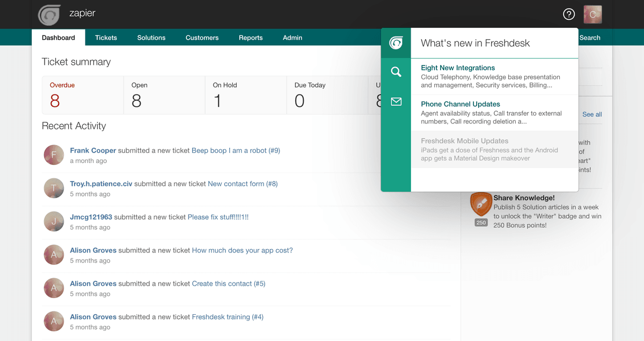Image resolution: width=644 pixels, height=341 pixels.
Task: Click the Share Knowledge! heading
Action: point(524,198)
